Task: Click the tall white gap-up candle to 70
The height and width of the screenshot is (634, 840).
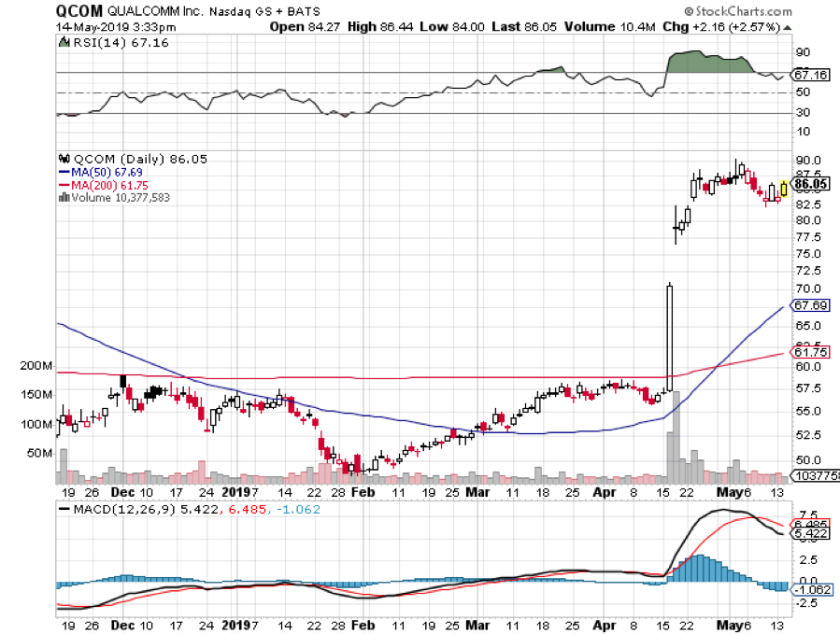Action: coord(670,337)
